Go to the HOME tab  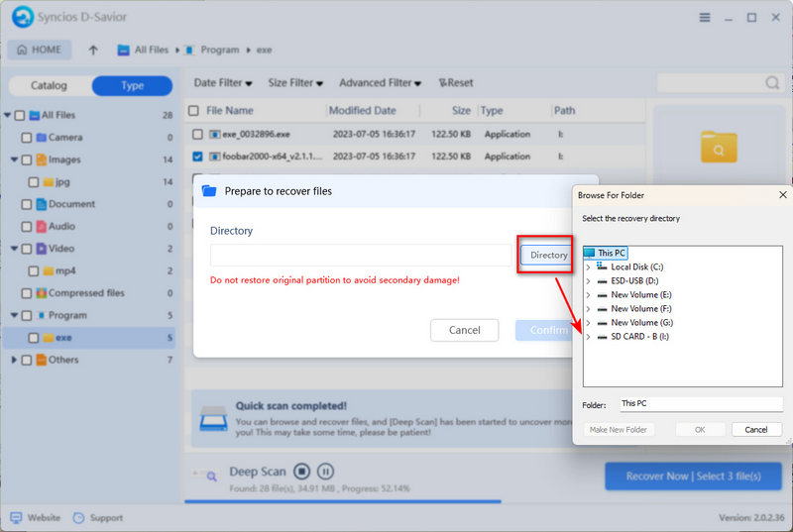point(40,50)
